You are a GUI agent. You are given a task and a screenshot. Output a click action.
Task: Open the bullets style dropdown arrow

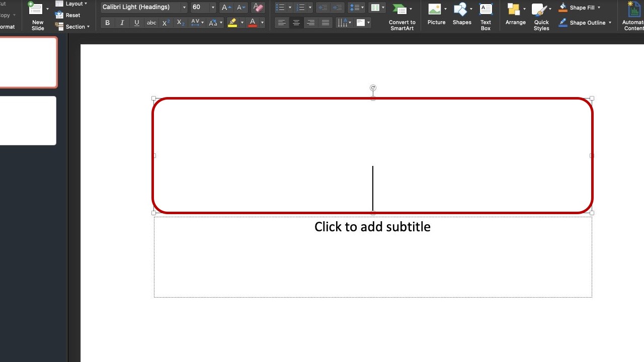(290, 8)
